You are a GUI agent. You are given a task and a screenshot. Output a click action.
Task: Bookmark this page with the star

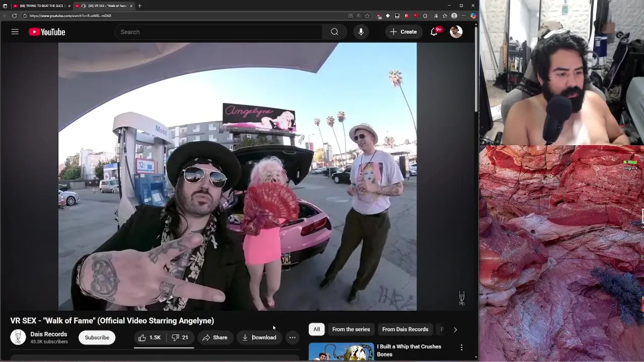(367, 16)
